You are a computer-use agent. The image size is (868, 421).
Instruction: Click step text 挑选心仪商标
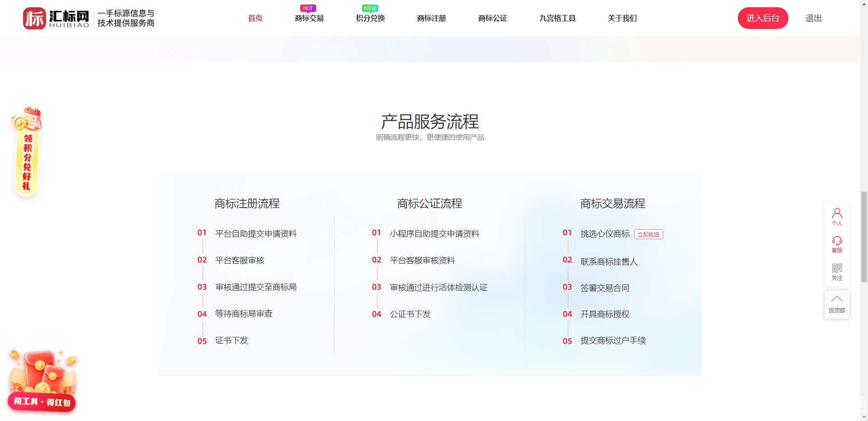[x=605, y=234]
